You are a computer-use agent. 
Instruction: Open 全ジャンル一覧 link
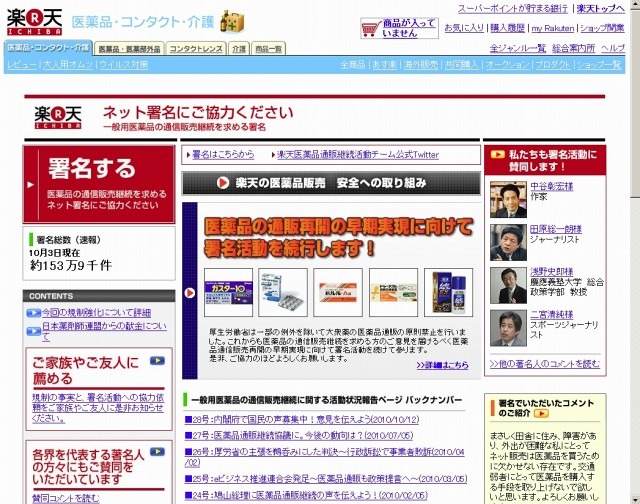pos(518,49)
